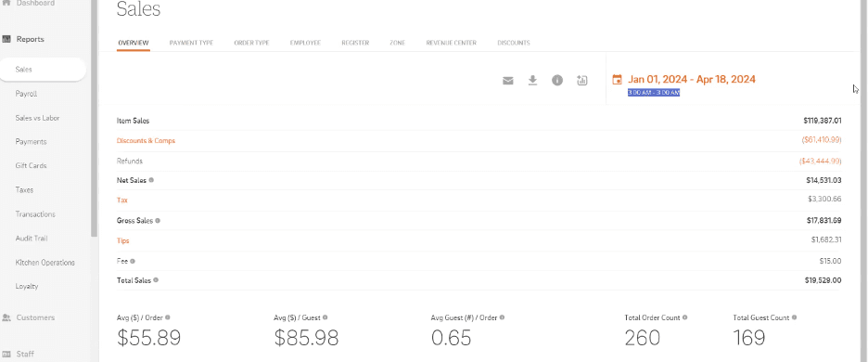This screenshot has width=868, height=362.
Task: Open Gift Cards report
Action: (31, 166)
